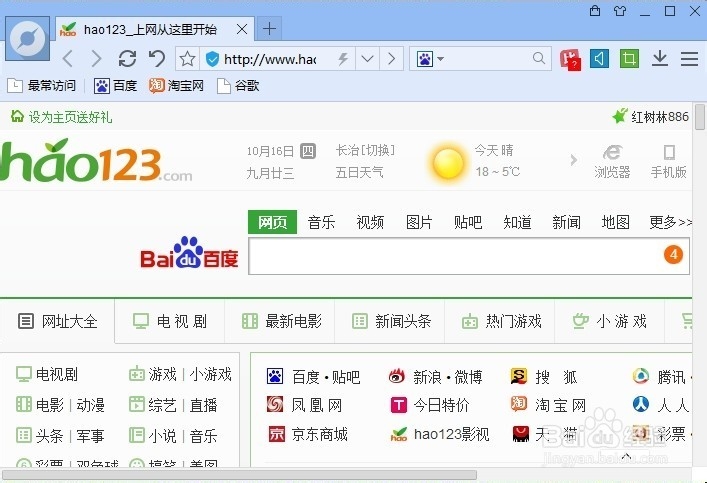Bookmark page with the star icon
Viewport: 707px width, 483px height.
[x=187, y=59]
